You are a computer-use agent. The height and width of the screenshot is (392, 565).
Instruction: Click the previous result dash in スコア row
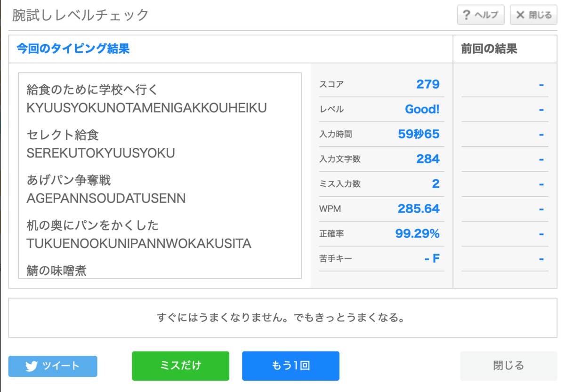pyautogui.click(x=541, y=84)
